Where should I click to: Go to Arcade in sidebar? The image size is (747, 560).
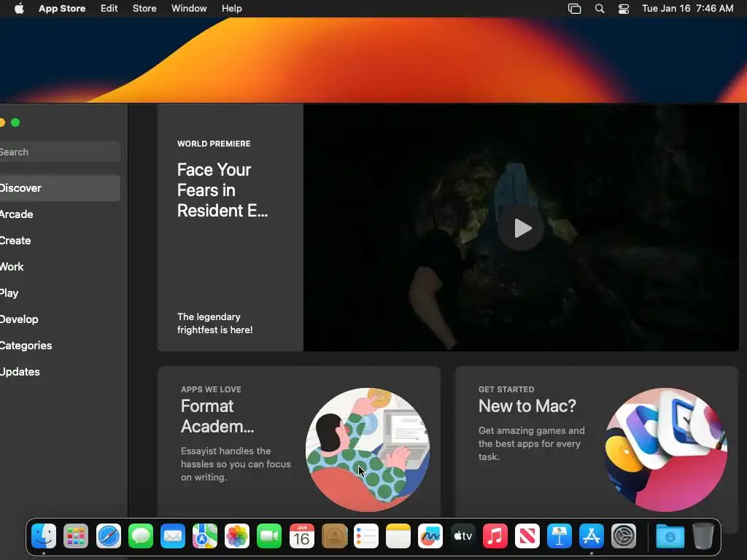[60, 214]
